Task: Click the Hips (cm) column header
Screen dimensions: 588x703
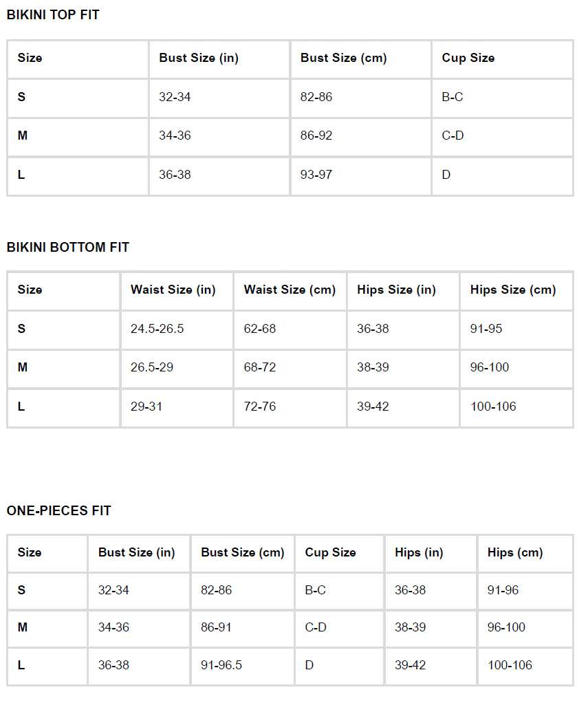Action: 515,552
